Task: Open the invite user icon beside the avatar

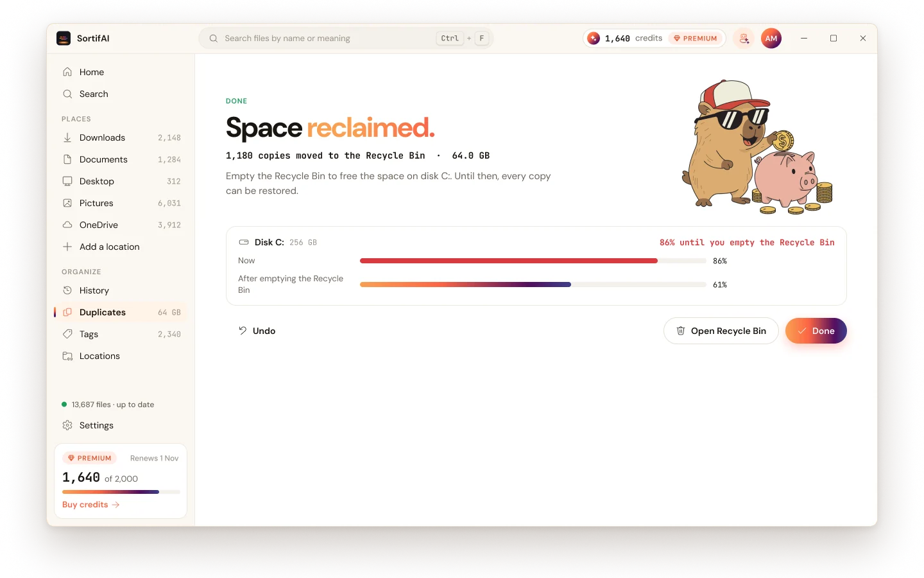Action: 744,39
